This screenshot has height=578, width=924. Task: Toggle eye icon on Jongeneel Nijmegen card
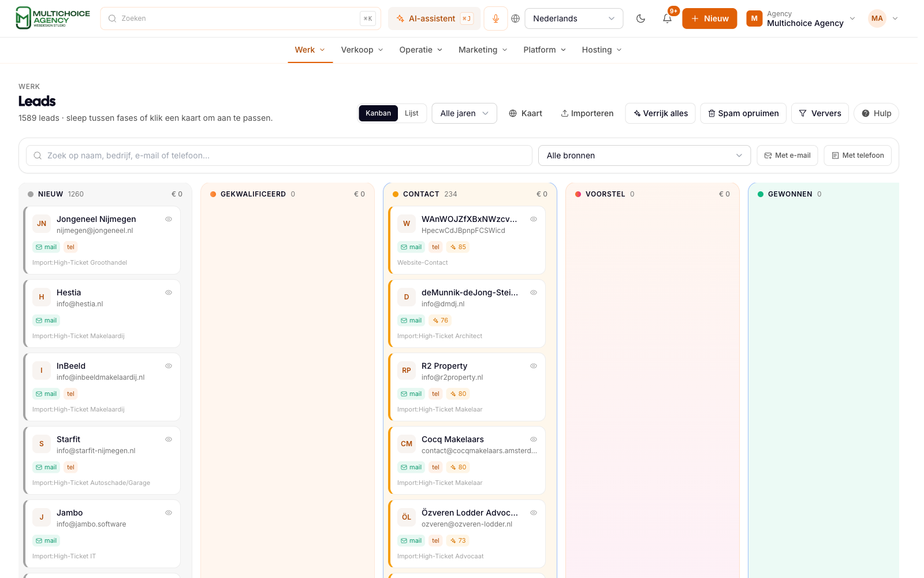169,219
